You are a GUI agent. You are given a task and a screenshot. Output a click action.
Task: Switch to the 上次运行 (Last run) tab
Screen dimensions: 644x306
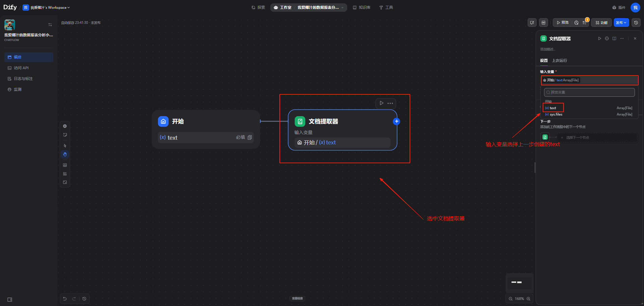(559, 60)
